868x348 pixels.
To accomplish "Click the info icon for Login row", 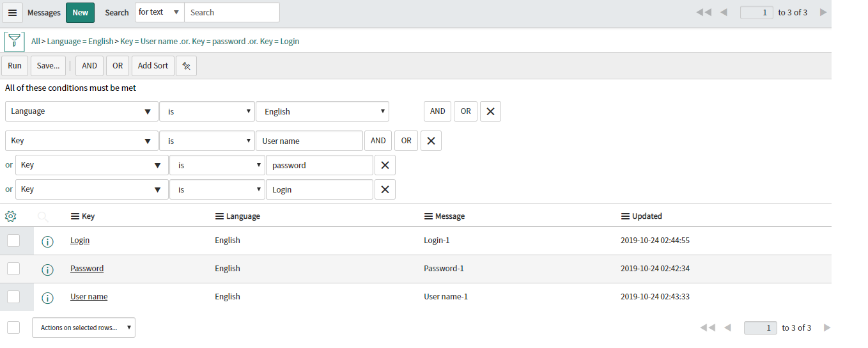I will click(x=47, y=241).
